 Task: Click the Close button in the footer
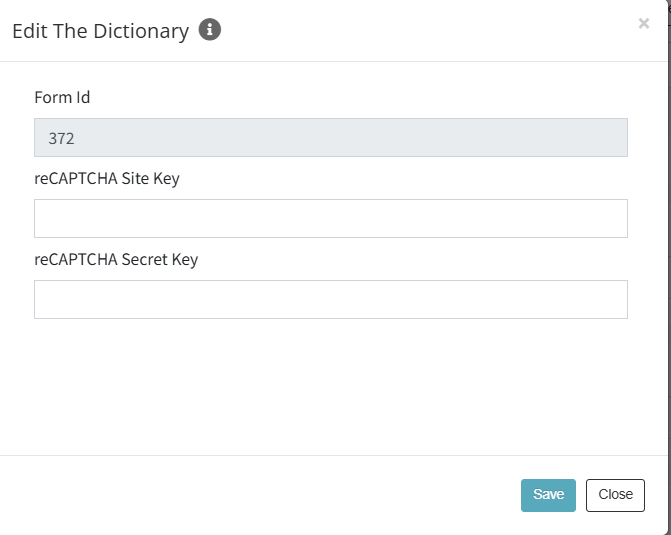click(x=615, y=495)
